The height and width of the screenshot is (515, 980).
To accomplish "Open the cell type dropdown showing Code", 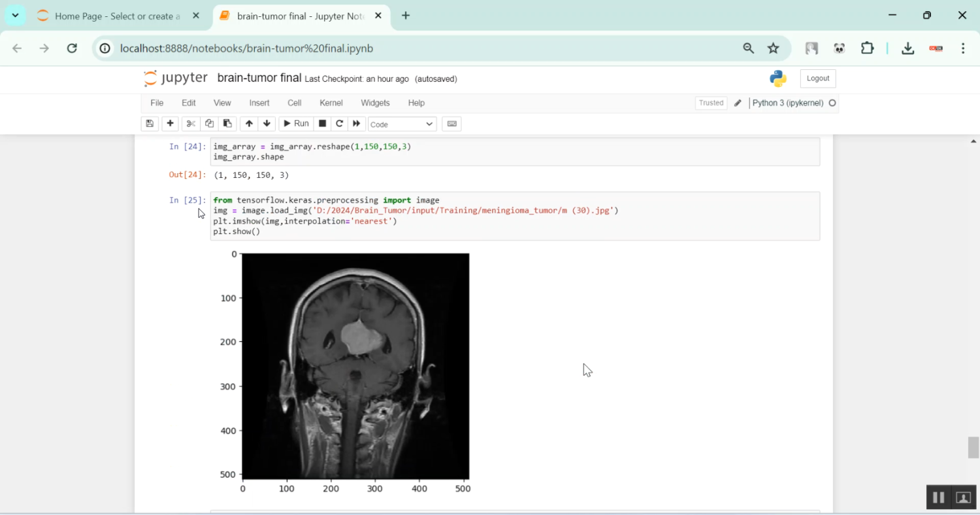I will 401,124.
